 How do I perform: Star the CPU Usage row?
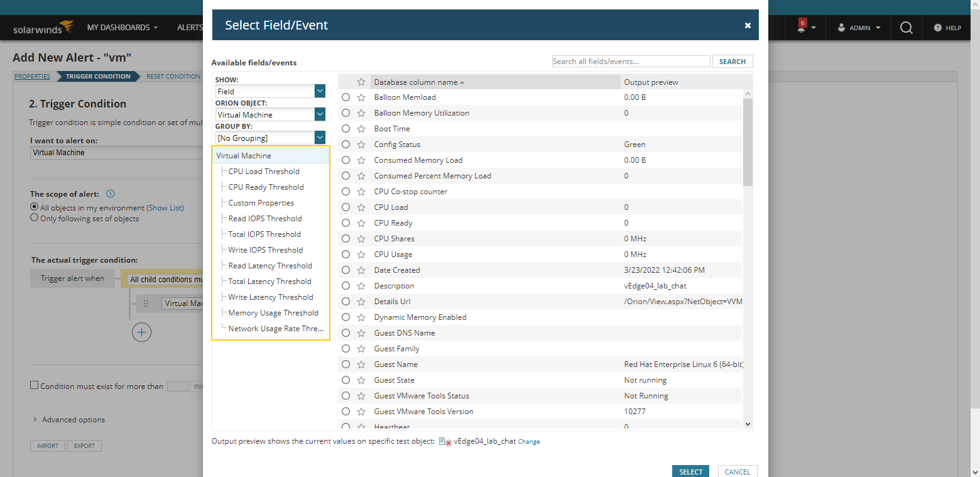click(x=361, y=255)
